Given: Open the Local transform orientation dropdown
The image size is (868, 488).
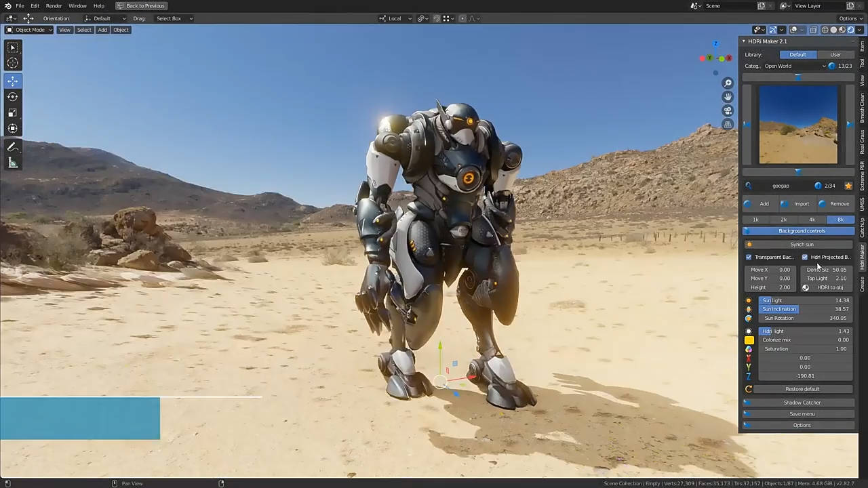Looking at the screenshot, I should 395,18.
